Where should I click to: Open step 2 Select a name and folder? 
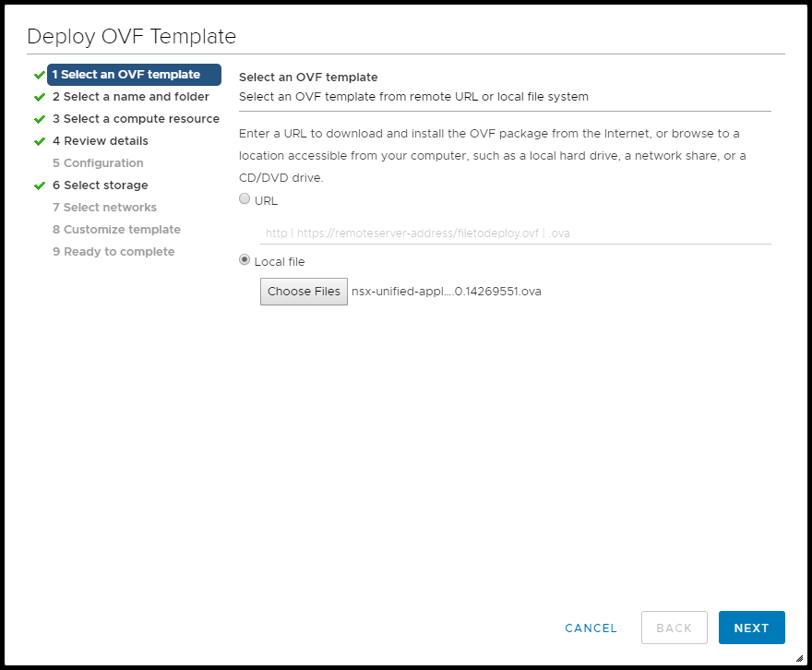pos(130,97)
